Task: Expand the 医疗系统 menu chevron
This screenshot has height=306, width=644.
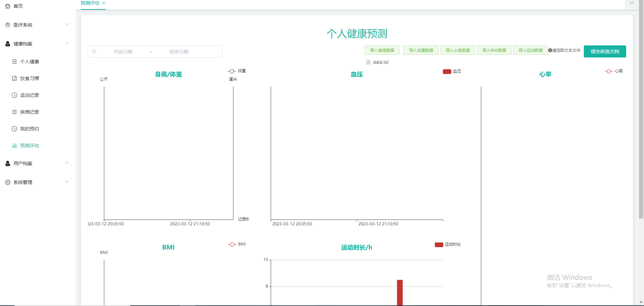Action: pyautogui.click(x=67, y=24)
